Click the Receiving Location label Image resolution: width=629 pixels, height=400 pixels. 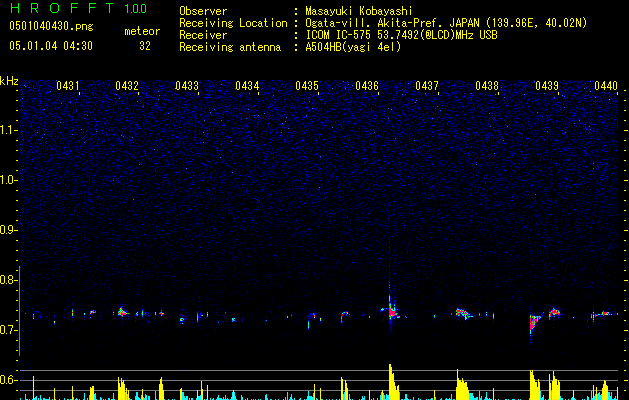(x=233, y=23)
